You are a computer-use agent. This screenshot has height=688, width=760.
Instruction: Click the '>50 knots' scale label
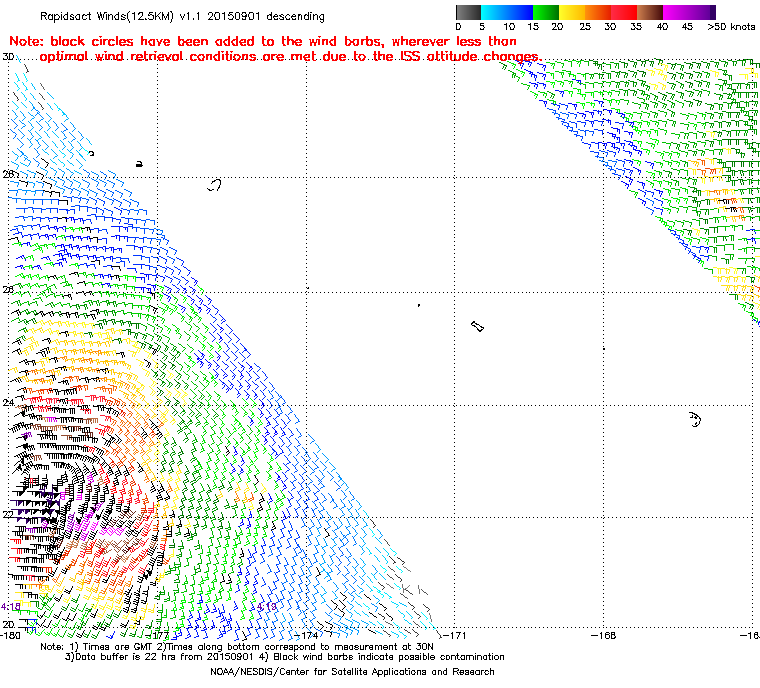731,27
